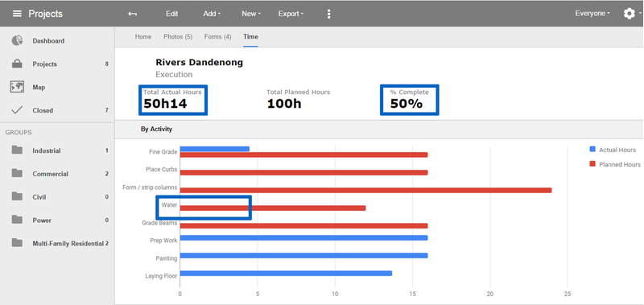Switch to the Home tab
Image resolution: width=644 pixels, height=305 pixels.
click(143, 36)
